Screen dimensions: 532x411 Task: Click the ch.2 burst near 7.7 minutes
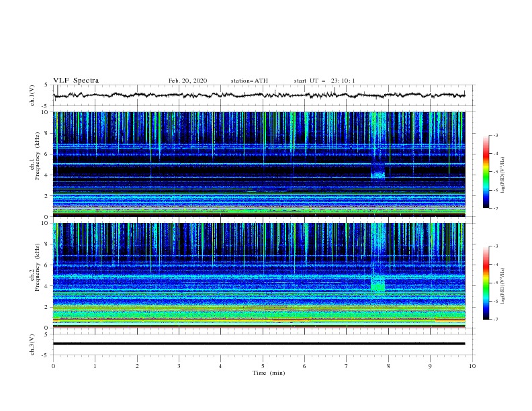pyautogui.click(x=378, y=283)
